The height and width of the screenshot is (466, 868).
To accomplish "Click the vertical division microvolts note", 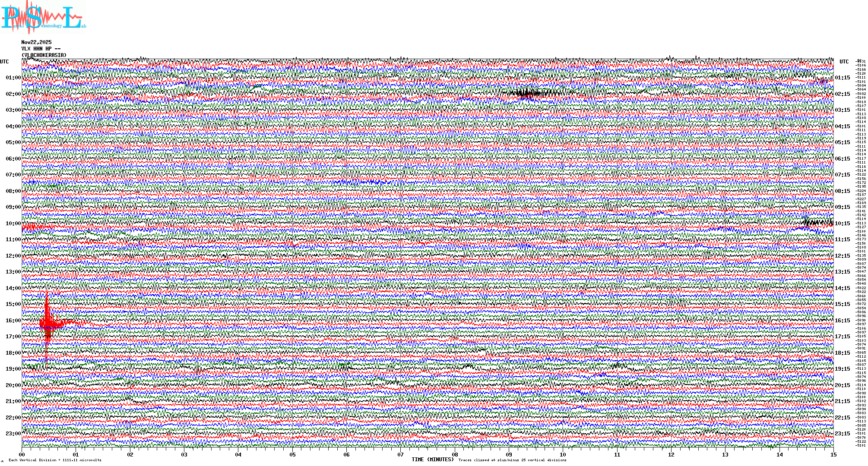I will click(55, 460).
